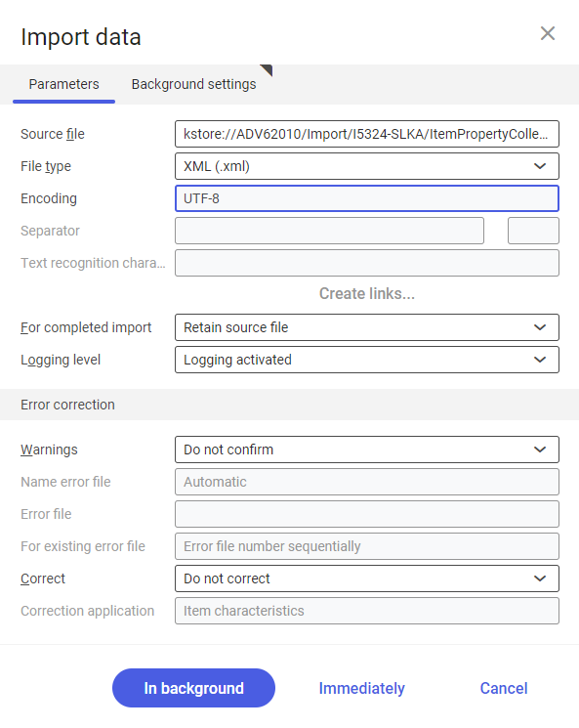This screenshot has width=579, height=728.
Task: Cancel the import dialog
Action: point(504,688)
